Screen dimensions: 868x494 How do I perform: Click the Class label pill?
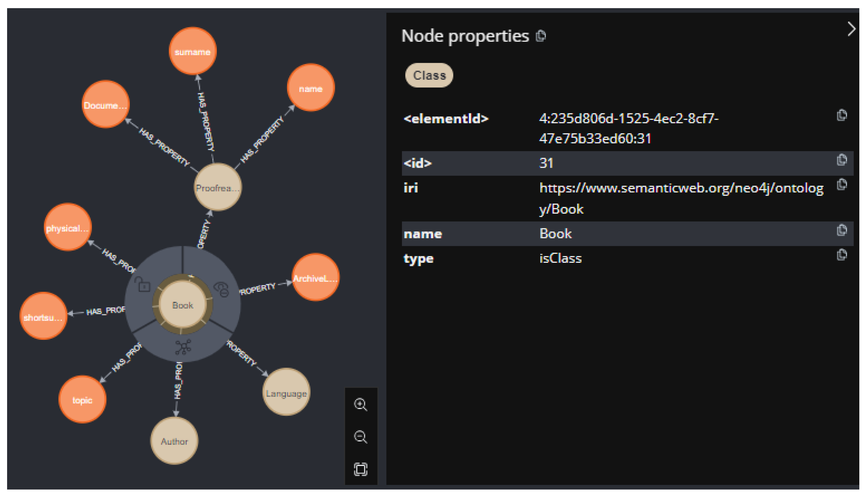[x=429, y=75]
